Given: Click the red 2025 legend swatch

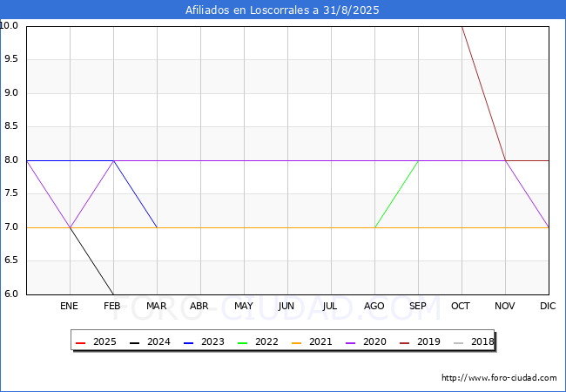Looking at the screenshot, I should (80, 342).
